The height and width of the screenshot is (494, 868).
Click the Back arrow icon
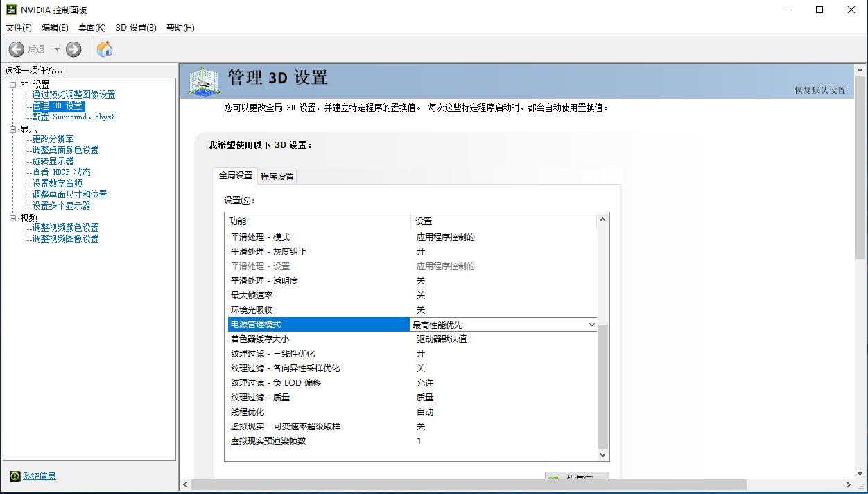pos(17,49)
